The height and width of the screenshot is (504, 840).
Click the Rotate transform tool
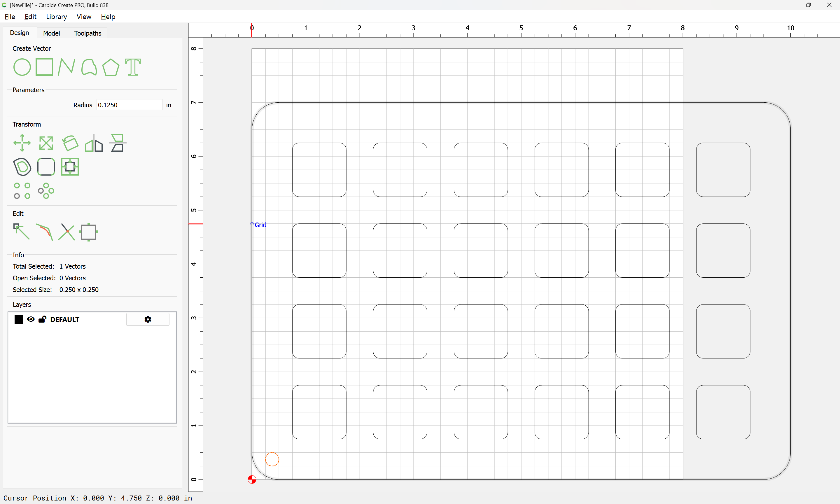70,143
